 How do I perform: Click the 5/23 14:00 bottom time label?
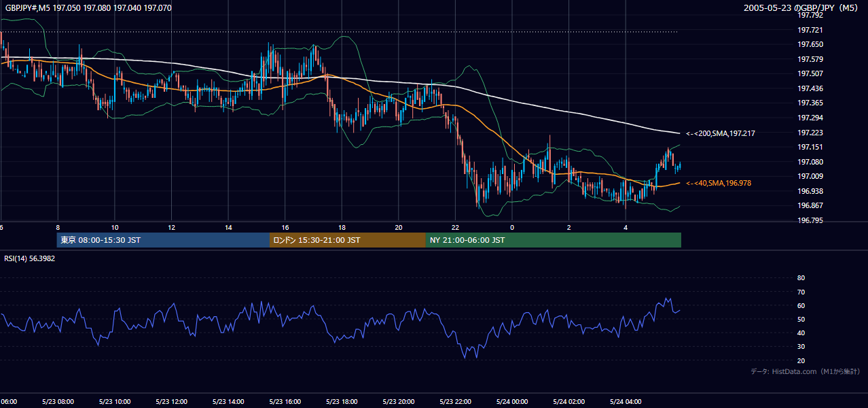[x=228, y=401]
